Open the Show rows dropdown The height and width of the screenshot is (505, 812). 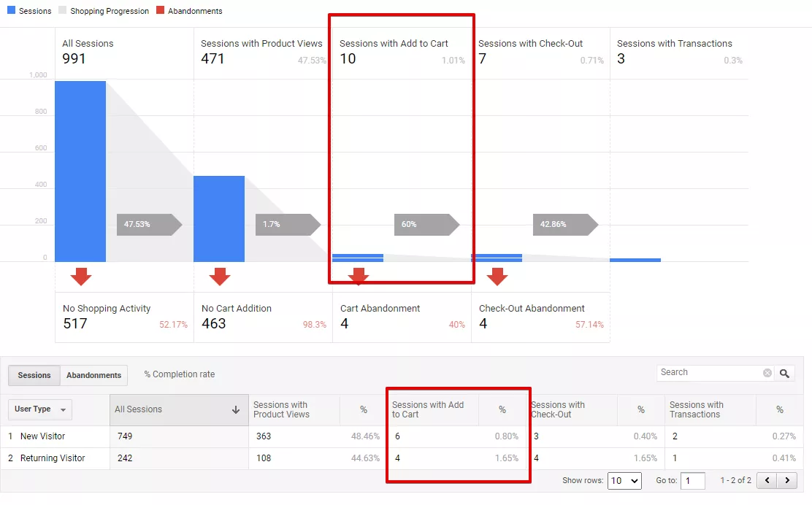click(x=624, y=481)
